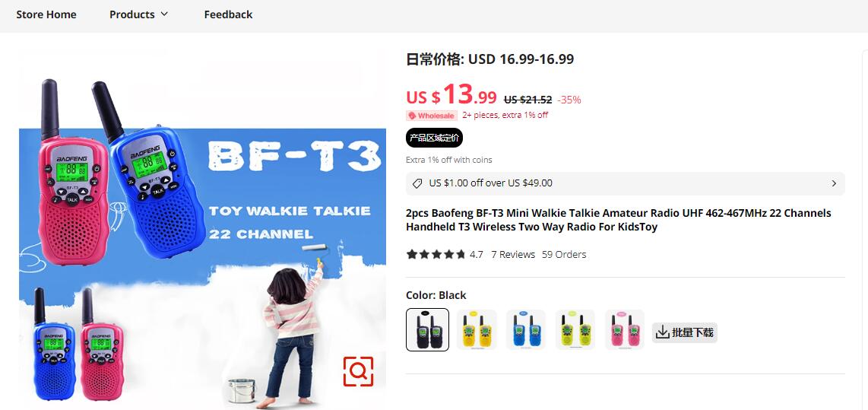Click the five-star rating icons
Viewport: 868px width, 410px height.
436,254
